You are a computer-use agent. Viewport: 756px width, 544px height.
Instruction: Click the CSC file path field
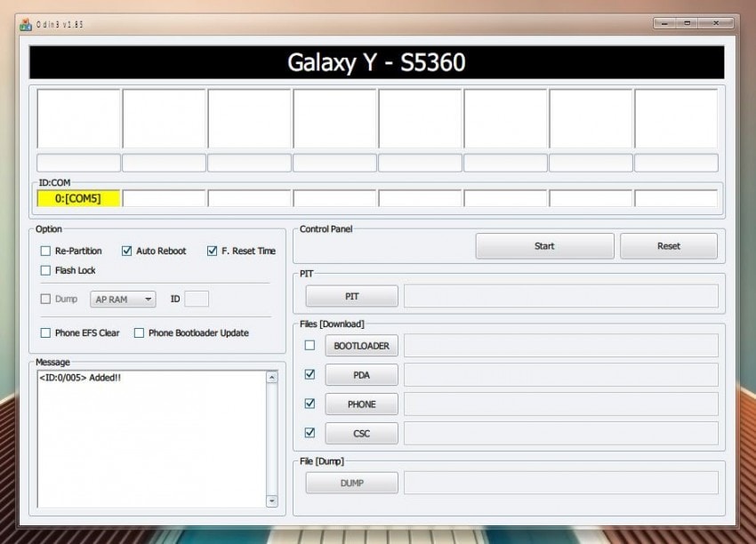pos(561,433)
